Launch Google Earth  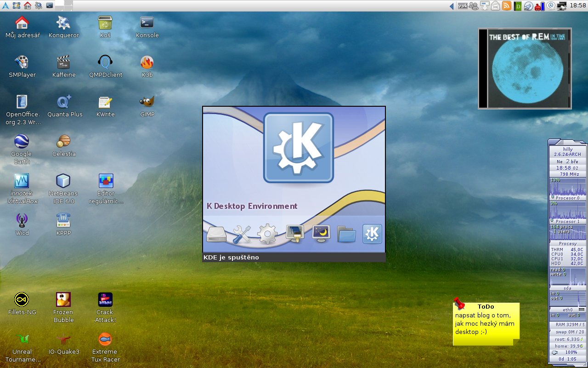[22, 149]
